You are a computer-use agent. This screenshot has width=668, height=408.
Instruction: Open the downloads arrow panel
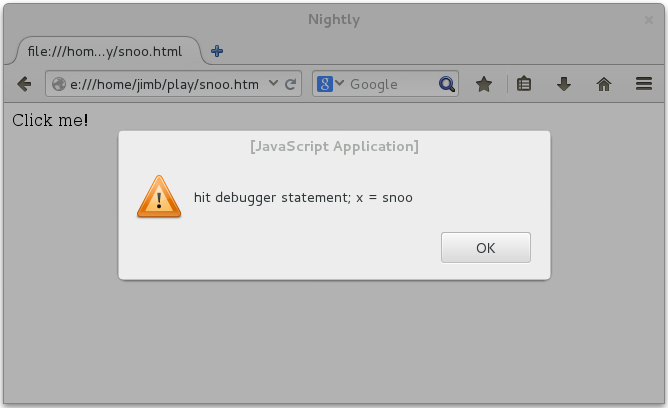[x=564, y=85]
